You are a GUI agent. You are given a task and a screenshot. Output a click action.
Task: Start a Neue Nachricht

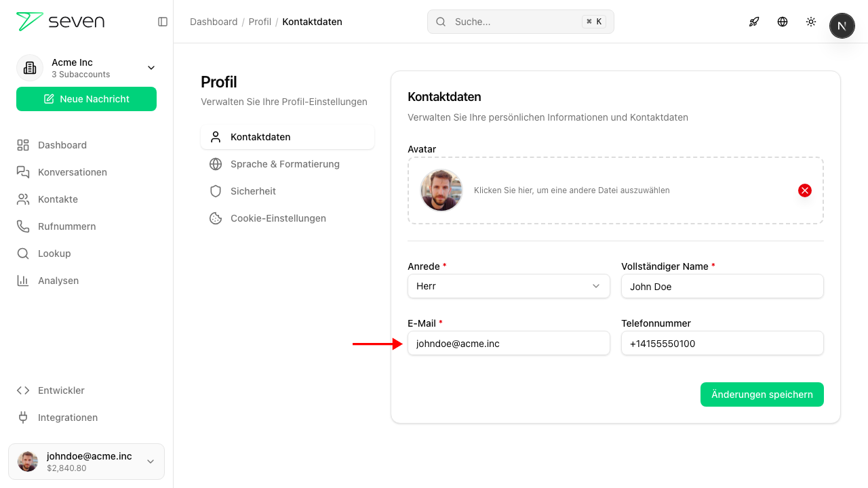click(x=86, y=99)
